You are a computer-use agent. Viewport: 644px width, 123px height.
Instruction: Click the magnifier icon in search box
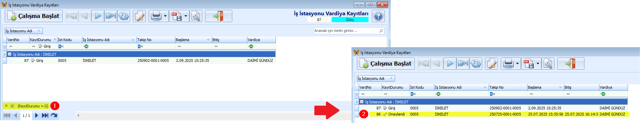tap(381, 31)
